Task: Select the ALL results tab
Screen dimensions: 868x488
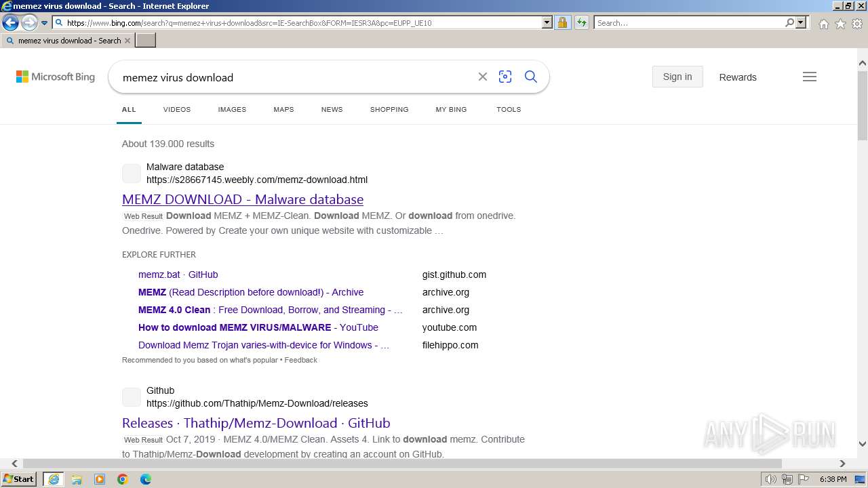Action: 129,109
